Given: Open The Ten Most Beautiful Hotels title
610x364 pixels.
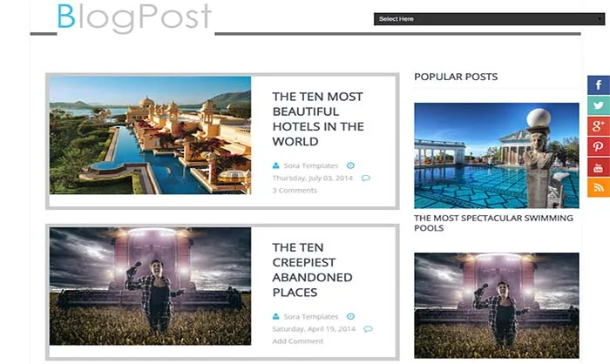Looking at the screenshot, I should 318,119.
